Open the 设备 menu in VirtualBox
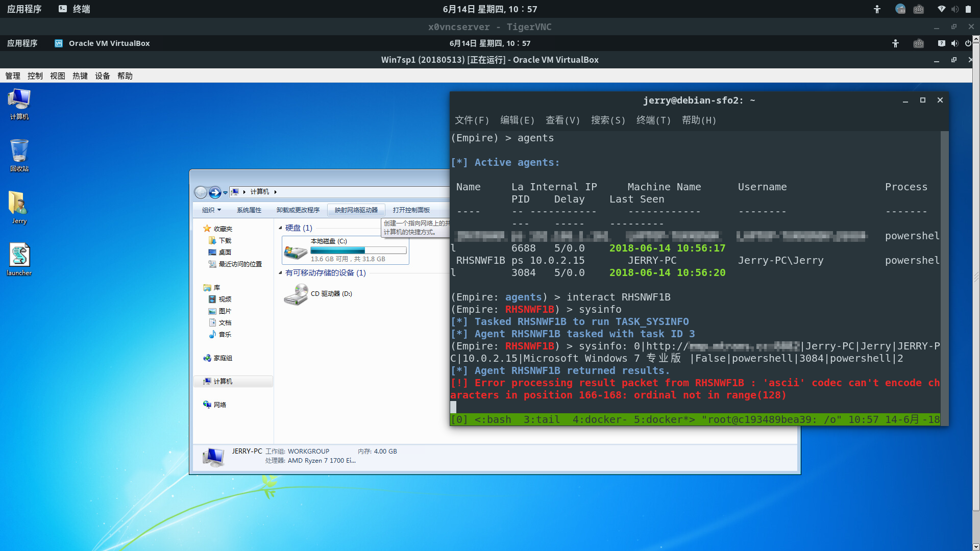The width and height of the screenshot is (980, 551). coord(102,76)
